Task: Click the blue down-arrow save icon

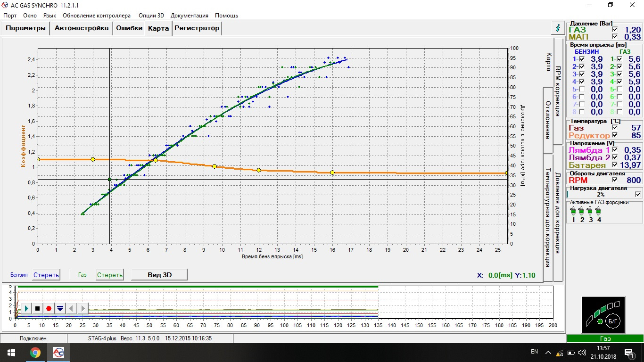Action: pos(60,308)
